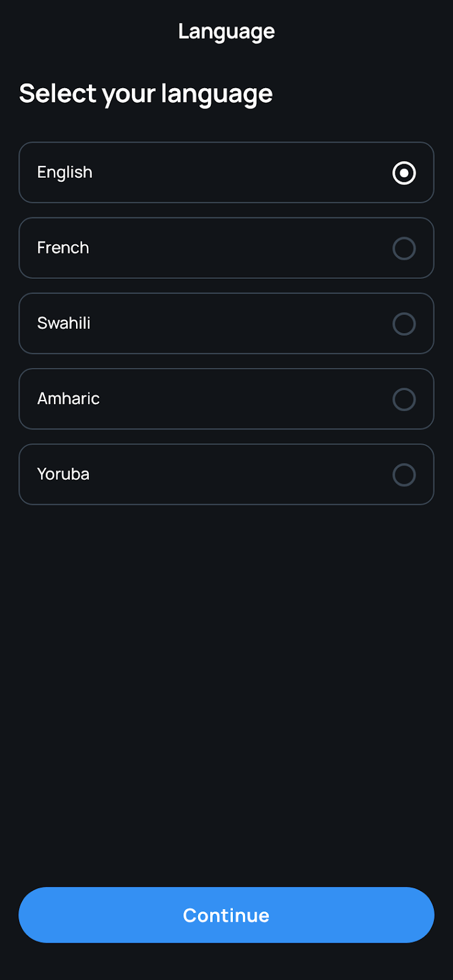This screenshot has width=453, height=980.
Task: Click the "Select your language" heading
Action: coord(146,94)
